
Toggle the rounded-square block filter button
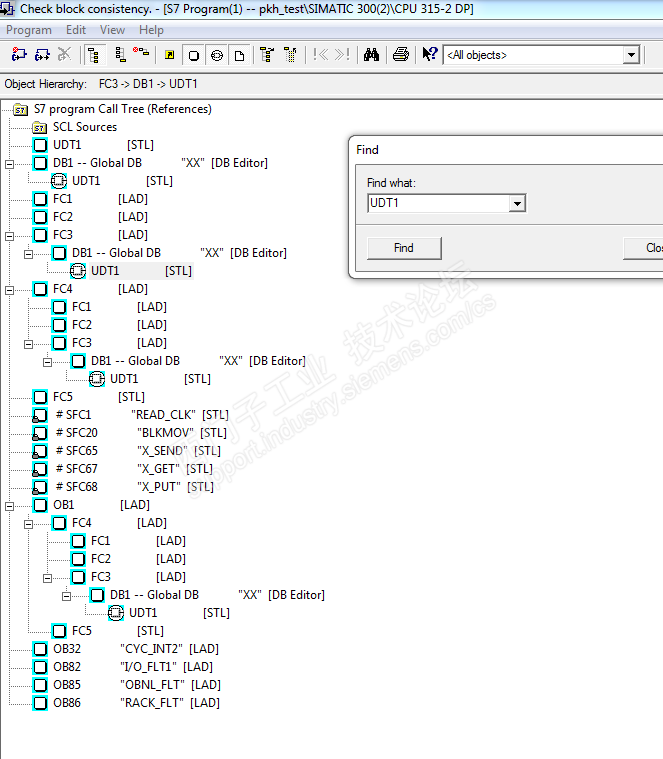(x=194, y=55)
